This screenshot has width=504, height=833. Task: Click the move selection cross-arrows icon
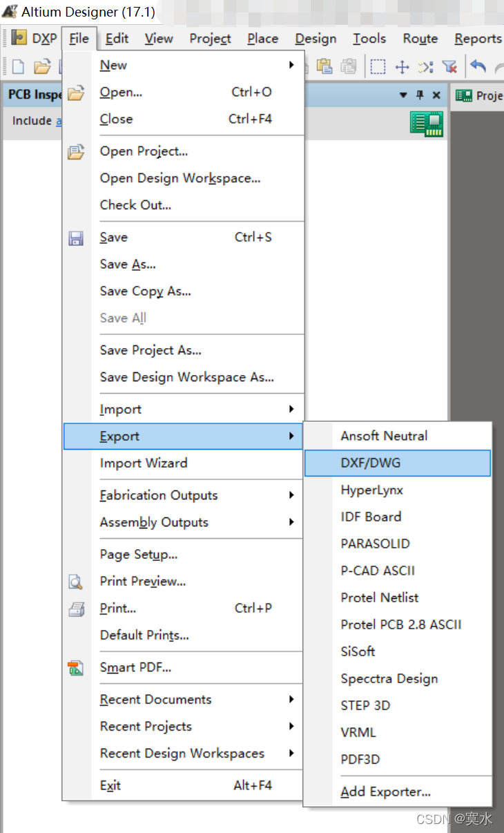pyautogui.click(x=402, y=66)
